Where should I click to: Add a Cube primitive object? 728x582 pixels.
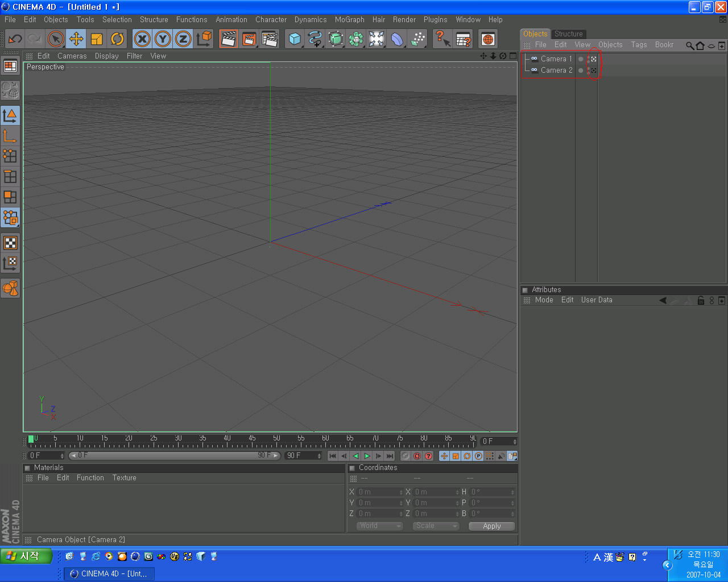(295, 39)
